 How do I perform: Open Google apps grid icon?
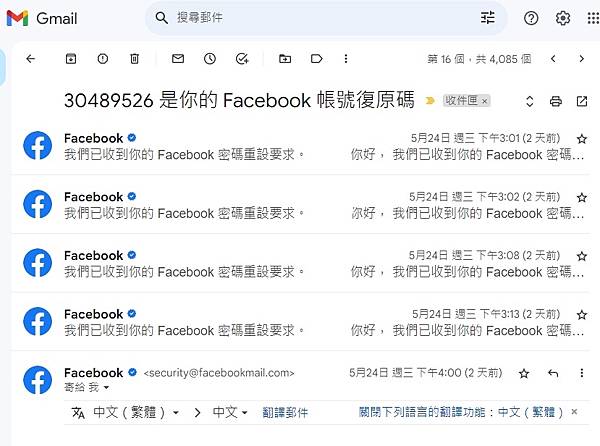point(593,18)
